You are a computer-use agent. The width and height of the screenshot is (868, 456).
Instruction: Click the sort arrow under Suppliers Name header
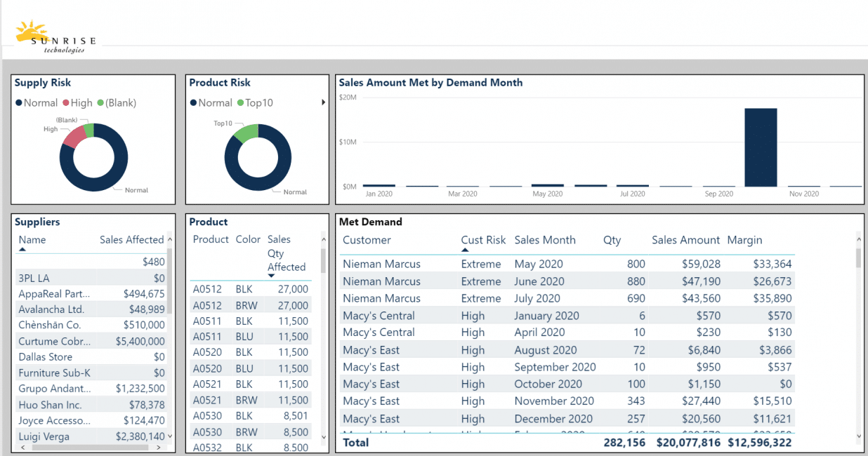coord(22,249)
